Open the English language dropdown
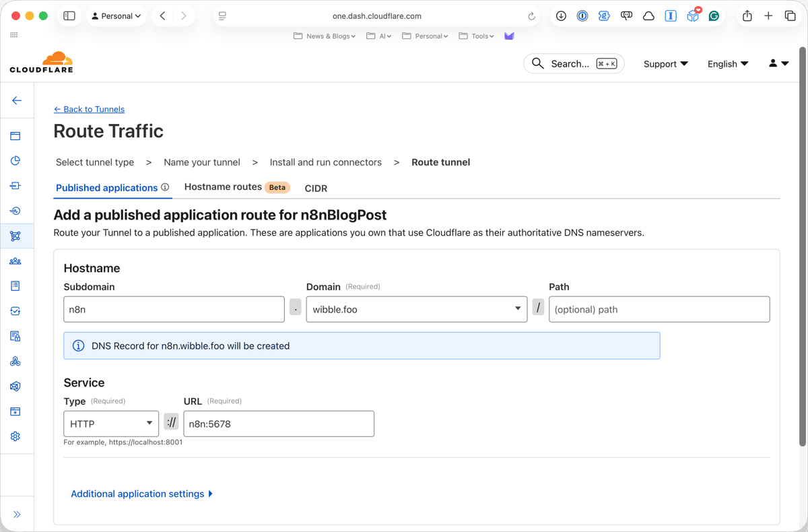 pyautogui.click(x=727, y=64)
